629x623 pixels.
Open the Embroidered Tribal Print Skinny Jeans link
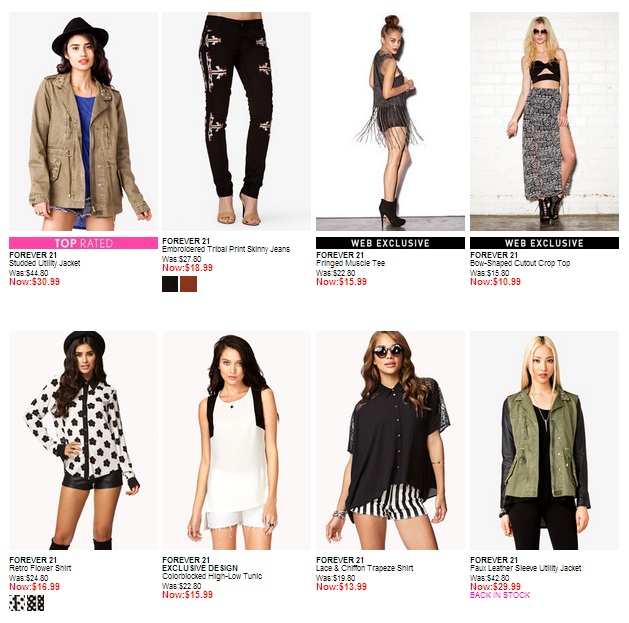226,249
